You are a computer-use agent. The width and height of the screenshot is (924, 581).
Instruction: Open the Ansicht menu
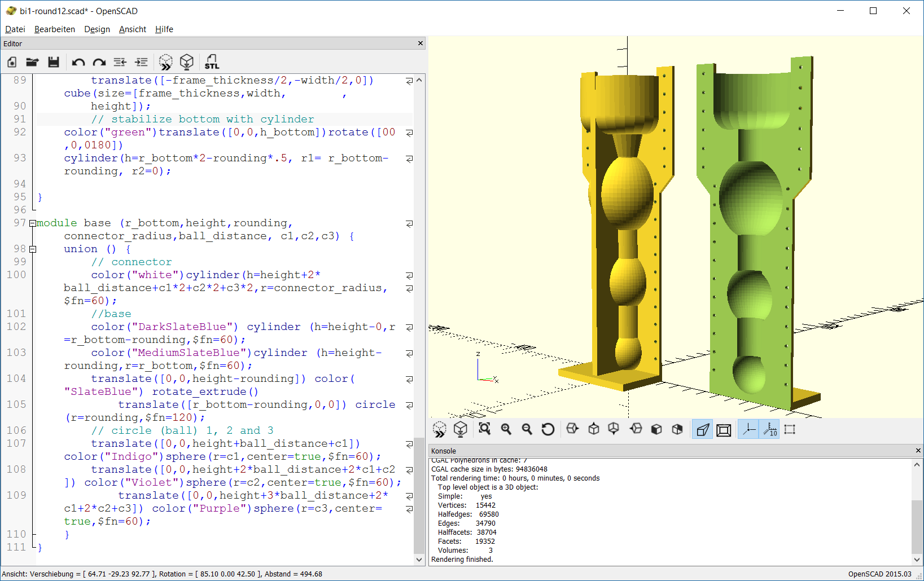coord(132,29)
